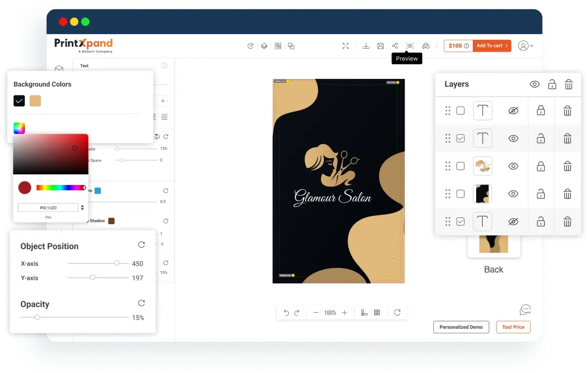Click the Y-axis position slider

click(x=98, y=278)
